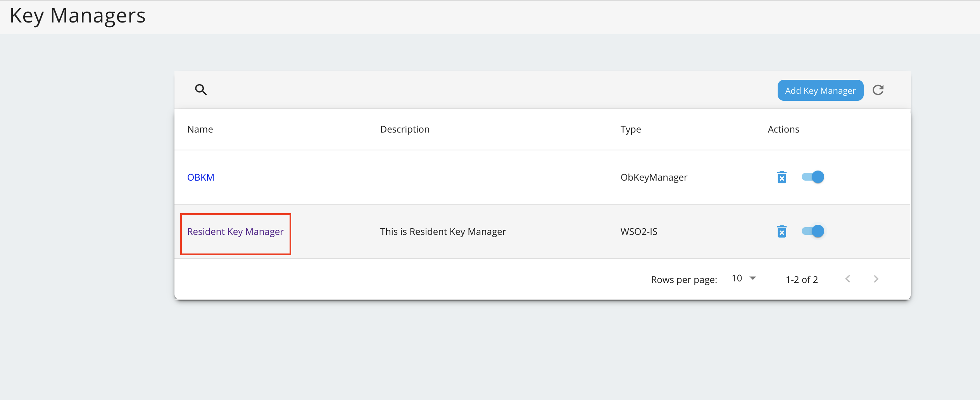Click the Add Key Manager button
Viewport: 980px width, 400px height.
[820, 90]
